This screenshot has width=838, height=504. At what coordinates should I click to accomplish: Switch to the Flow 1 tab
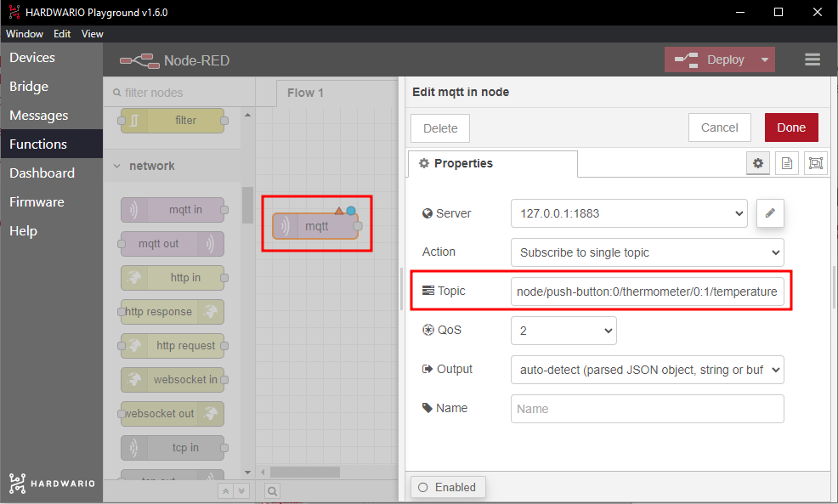[x=305, y=93]
